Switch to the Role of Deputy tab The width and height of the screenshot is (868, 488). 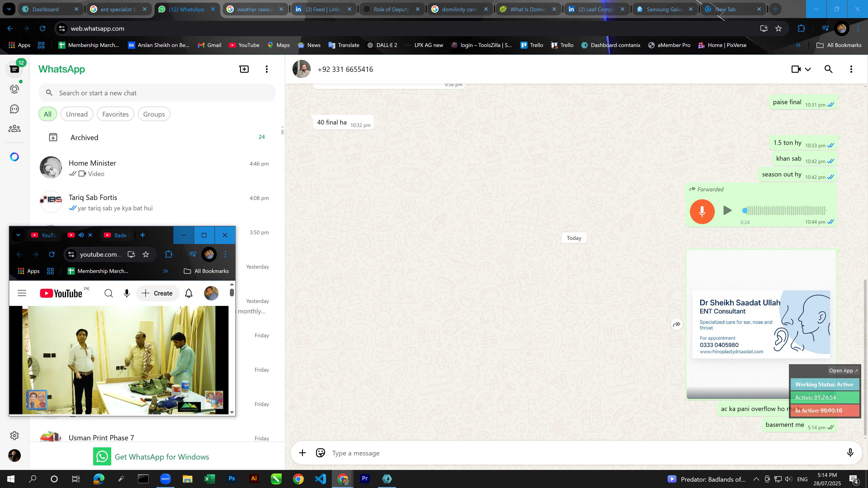[x=391, y=9]
